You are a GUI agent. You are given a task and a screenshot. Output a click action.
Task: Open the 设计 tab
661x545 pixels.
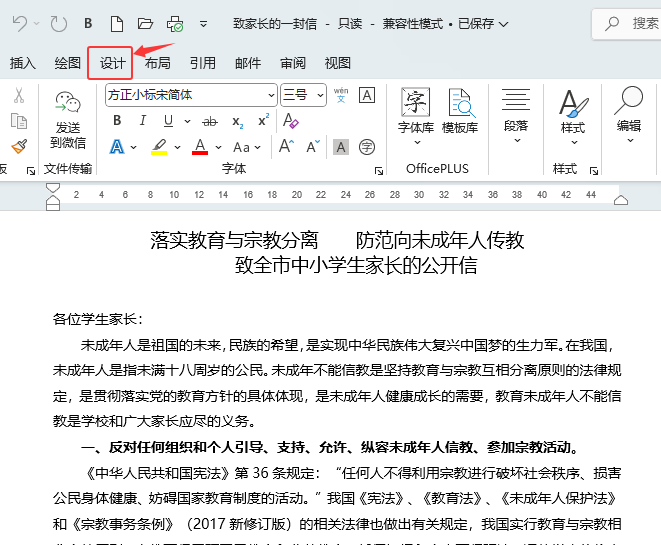pyautogui.click(x=112, y=63)
